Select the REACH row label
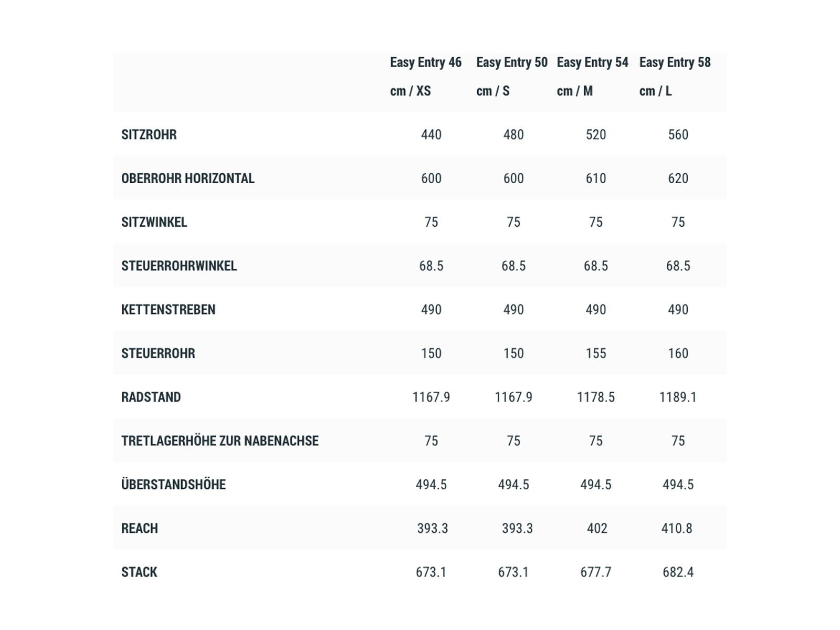Screen dimensions: 840x630 140,529
